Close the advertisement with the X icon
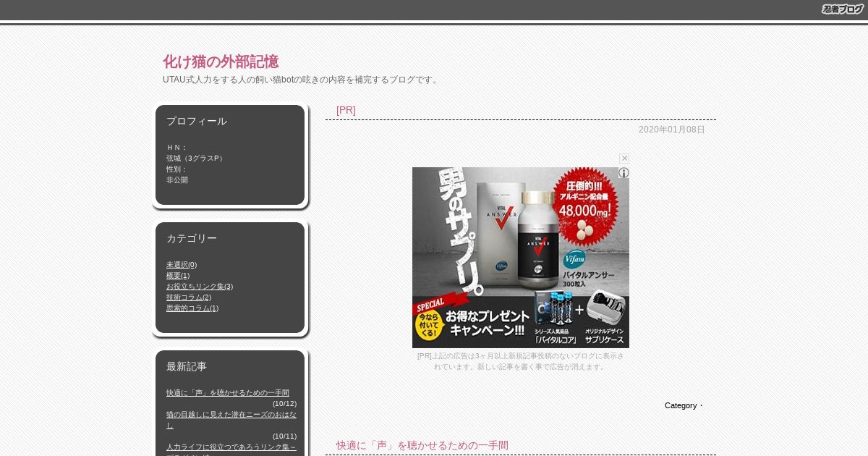Screen dimensions: 868x456 [x=624, y=159]
